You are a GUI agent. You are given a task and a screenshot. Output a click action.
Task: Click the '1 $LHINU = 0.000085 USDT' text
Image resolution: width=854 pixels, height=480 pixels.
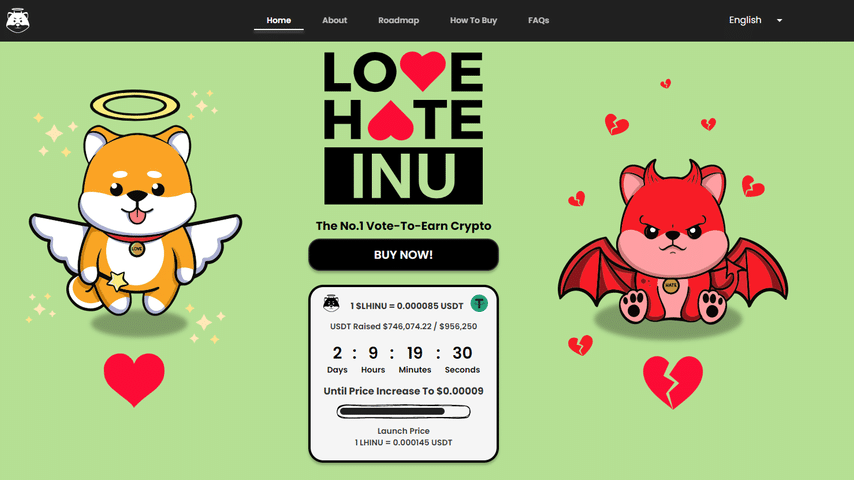click(407, 306)
